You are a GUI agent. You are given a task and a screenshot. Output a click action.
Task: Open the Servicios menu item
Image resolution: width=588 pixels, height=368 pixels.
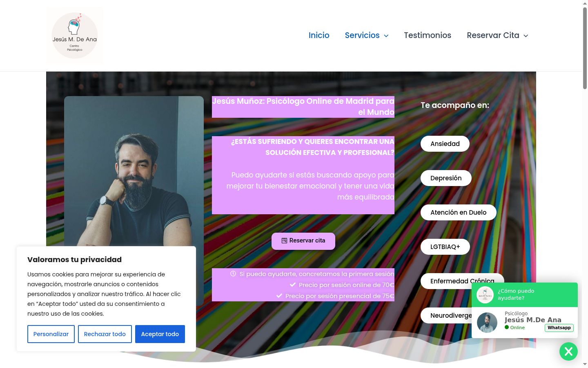coord(362,35)
